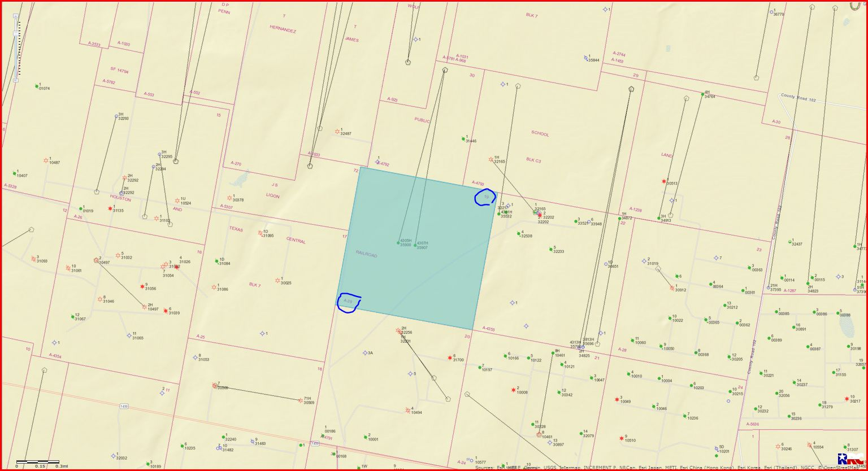Click the zoom slider handle
The image size is (868, 471).
click(x=15, y=34)
